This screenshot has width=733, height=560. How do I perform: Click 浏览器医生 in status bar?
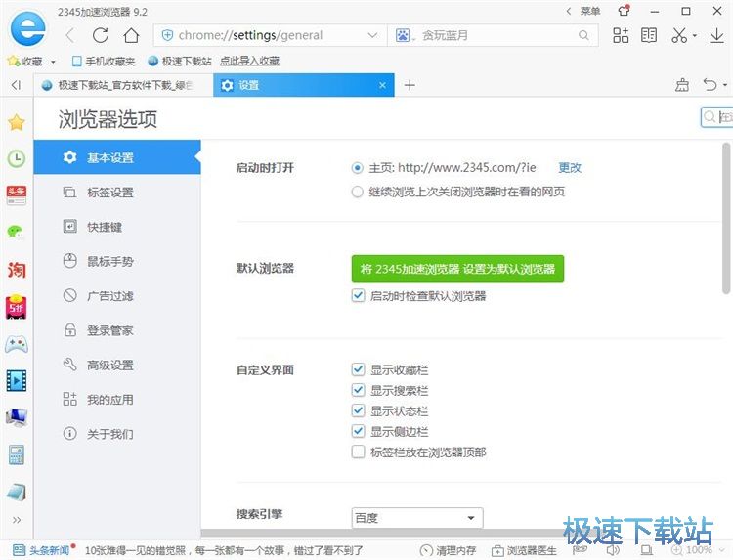click(524, 550)
